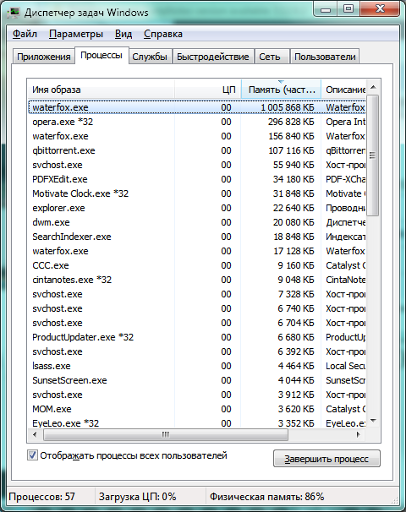The image size is (406, 512).
Task: Select the opera.exe *32 process
Action: click(x=197, y=122)
